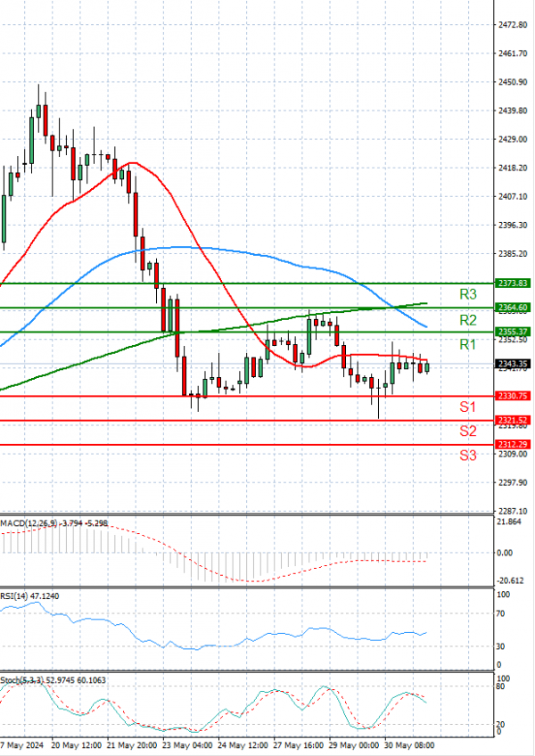Click the 24 May 12:00 time label
Screen dimensions: 535x756
243,745
